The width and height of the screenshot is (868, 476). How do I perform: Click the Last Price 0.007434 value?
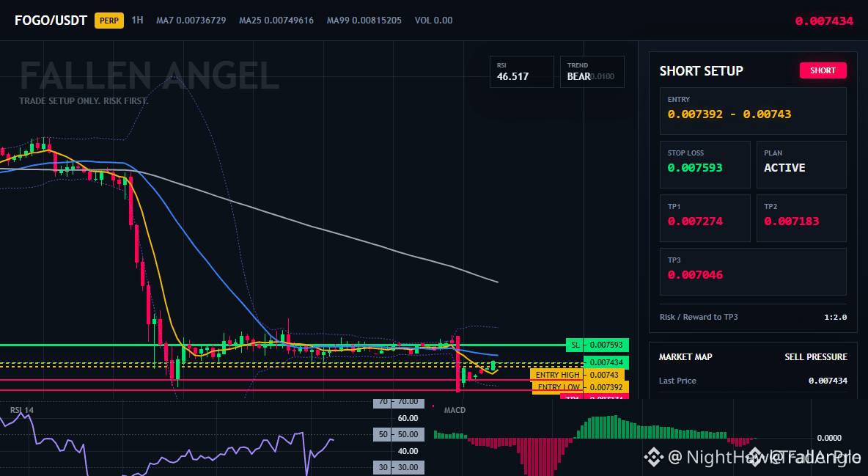pyautogui.click(x=828, y=381)
